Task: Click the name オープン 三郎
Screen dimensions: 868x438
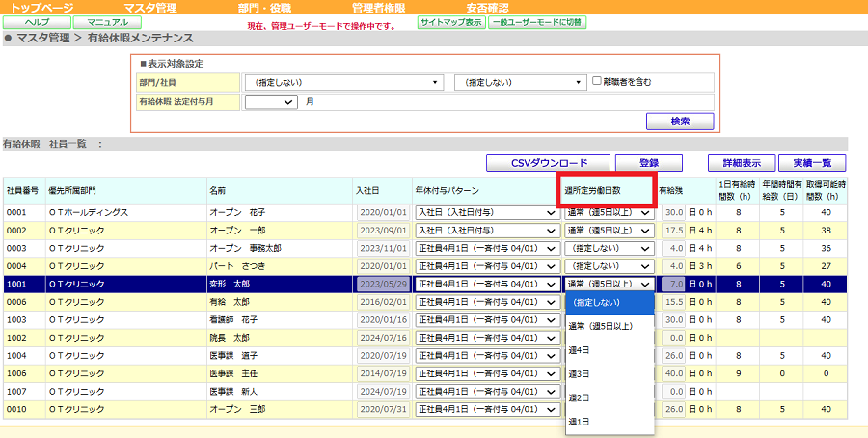Action: tap(237, 409)
